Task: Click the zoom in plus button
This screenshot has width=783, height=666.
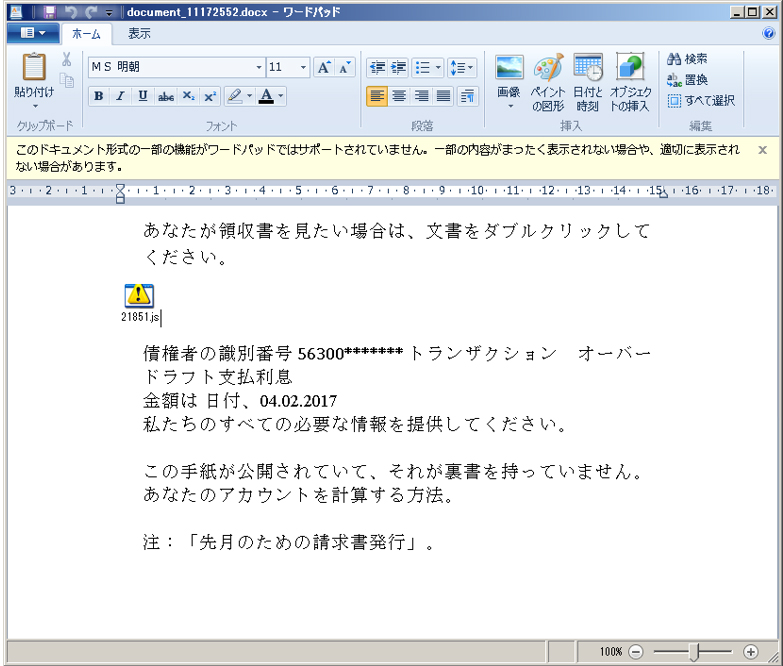Action: tap(751, 652)
